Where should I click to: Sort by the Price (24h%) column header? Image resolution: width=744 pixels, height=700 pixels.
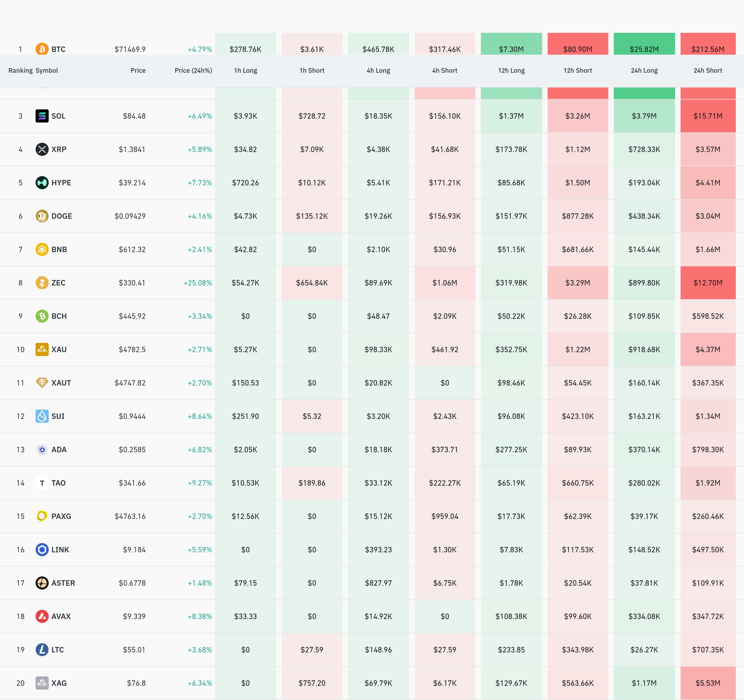193,70
